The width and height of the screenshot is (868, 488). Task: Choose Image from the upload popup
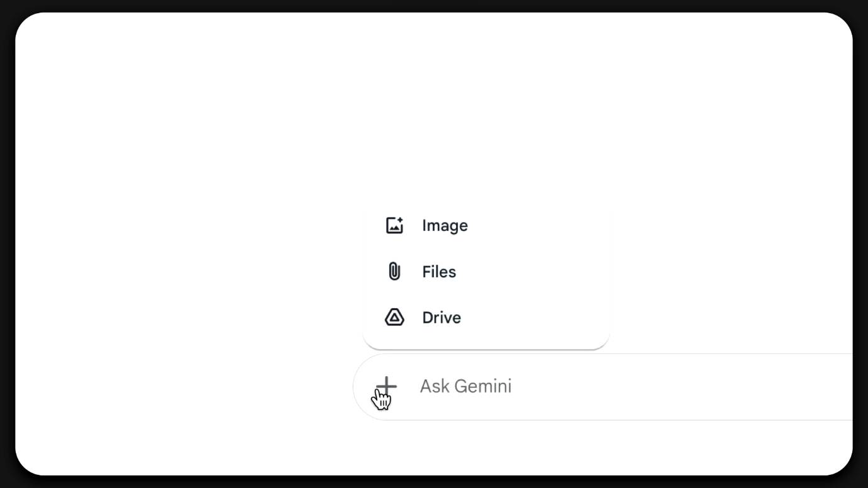point(486,225)
